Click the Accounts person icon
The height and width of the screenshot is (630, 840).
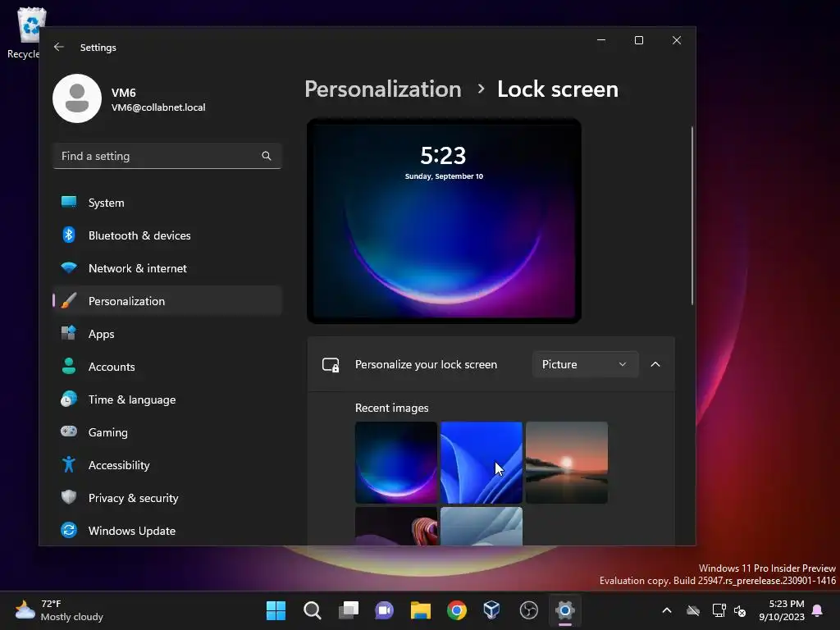(x=69, y=367)
